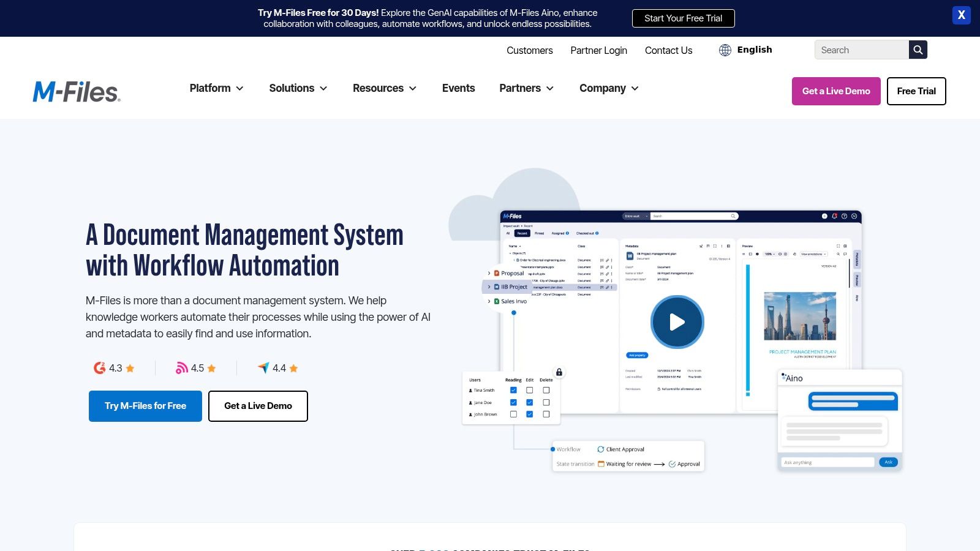Click the Aino logo in the chat card
The image size is (980, 551).
793,378
